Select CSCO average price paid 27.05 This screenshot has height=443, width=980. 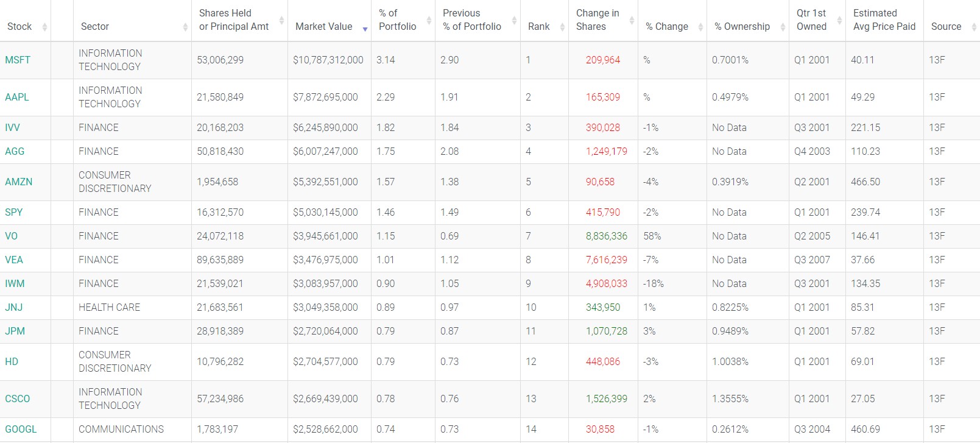(x=862, y=399)
